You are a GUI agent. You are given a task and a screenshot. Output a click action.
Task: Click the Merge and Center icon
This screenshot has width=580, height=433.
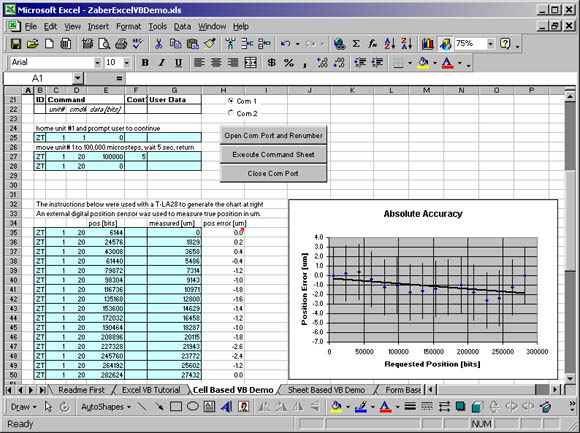(x=250, y=63)
